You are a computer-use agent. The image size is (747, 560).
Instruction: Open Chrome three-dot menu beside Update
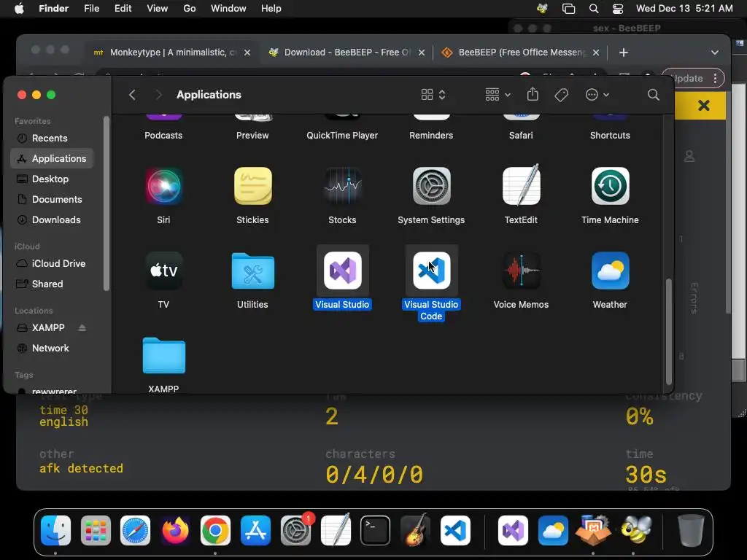pyautogui.click(x=715, y=78)
